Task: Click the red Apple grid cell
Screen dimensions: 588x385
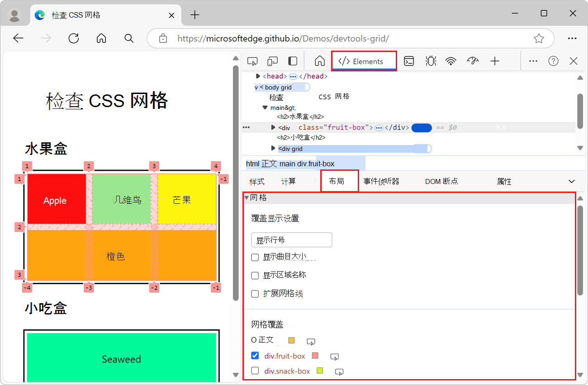Action: pyautogui.click(x=57, y=198)
